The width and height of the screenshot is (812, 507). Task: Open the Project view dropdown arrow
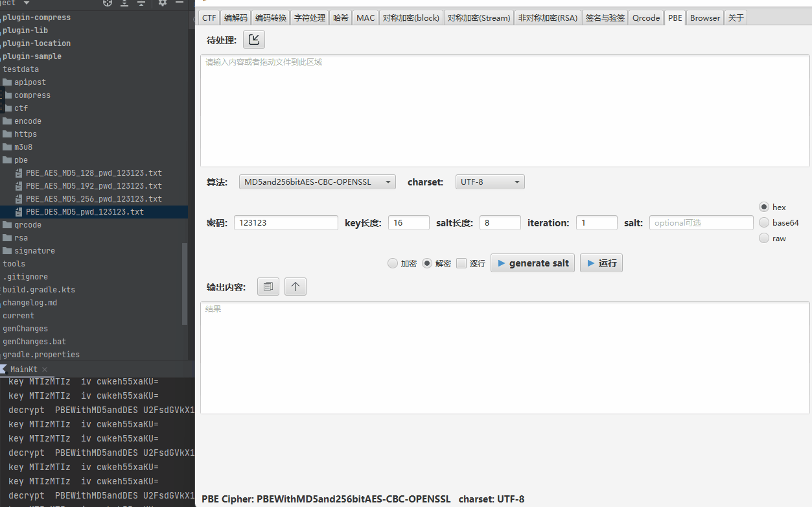[x=26, y=3]
